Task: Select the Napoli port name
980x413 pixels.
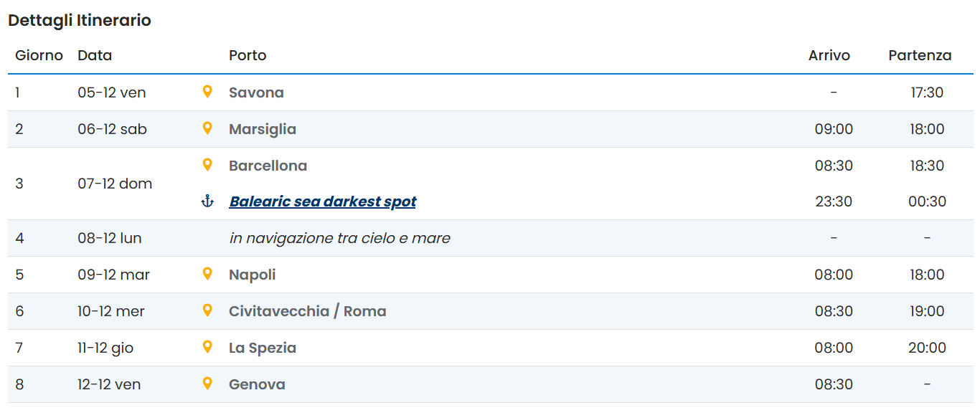Action: pyautogui.click(x=252, y=275)
